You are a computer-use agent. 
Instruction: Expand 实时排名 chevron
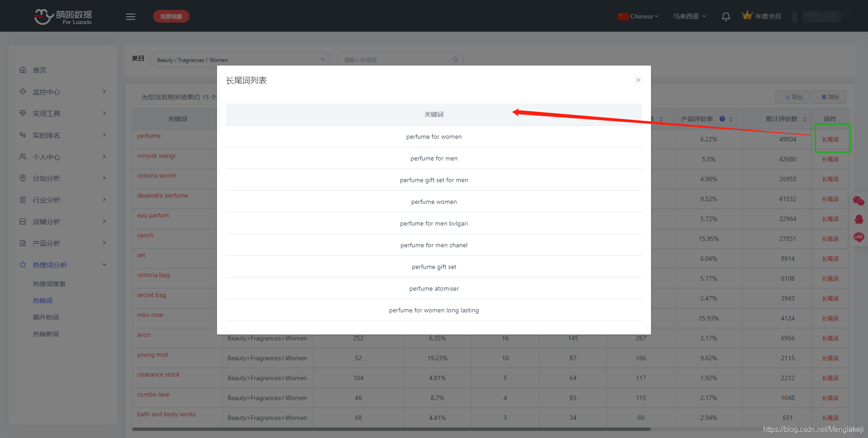click(x=104, y=135)
